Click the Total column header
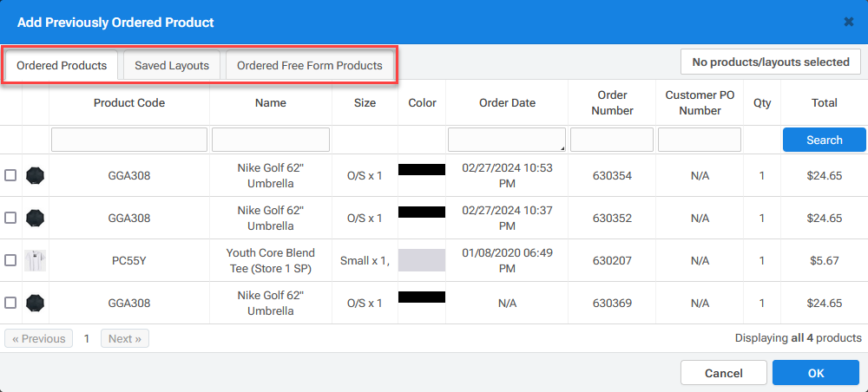Viewport: 868px width, 392px height. (825, 103)
